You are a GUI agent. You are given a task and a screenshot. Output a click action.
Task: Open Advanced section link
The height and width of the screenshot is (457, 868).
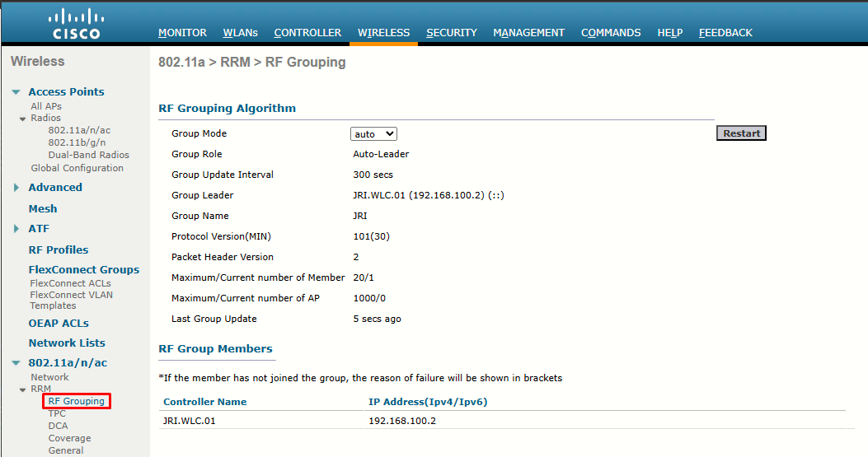coord(55,188)
